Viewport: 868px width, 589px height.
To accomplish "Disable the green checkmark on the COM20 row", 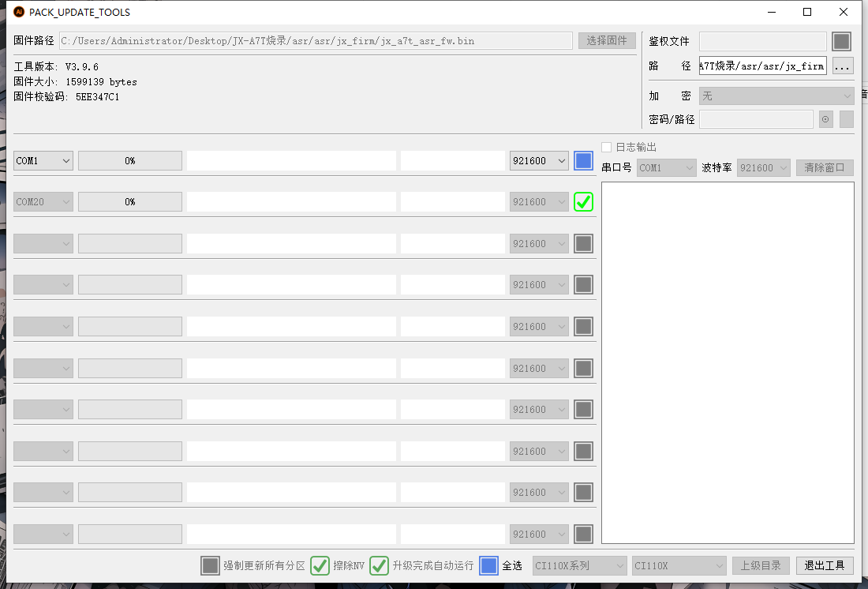I will [583, 201].
